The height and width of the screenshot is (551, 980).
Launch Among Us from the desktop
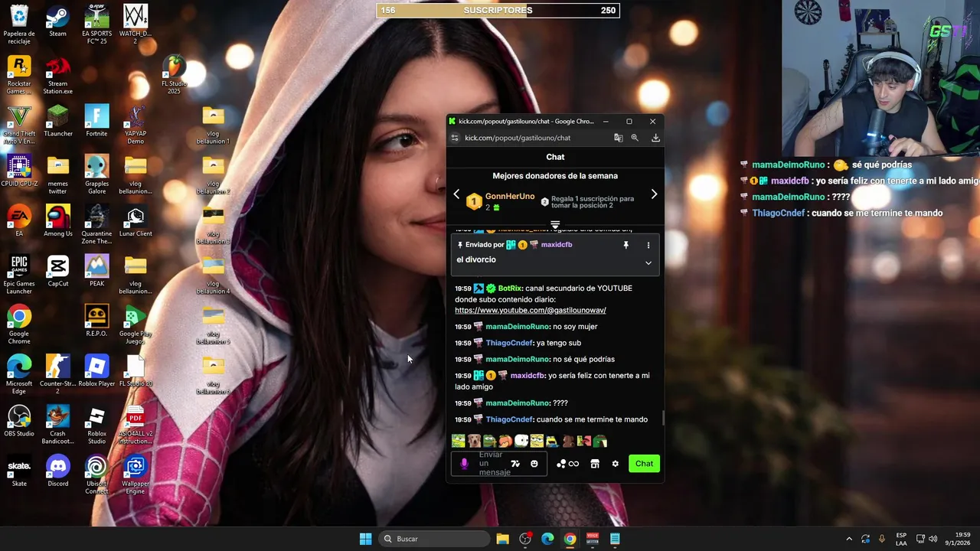tap(58, 221)
